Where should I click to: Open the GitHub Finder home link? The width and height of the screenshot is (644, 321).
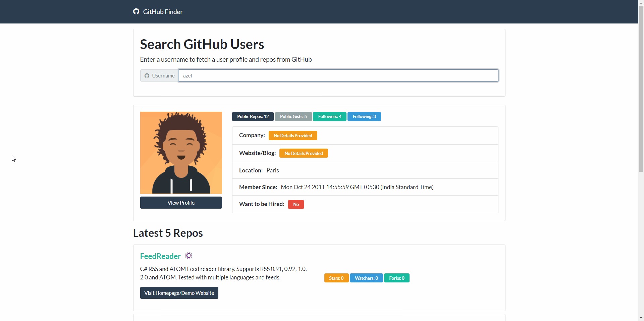click(158, 12)
